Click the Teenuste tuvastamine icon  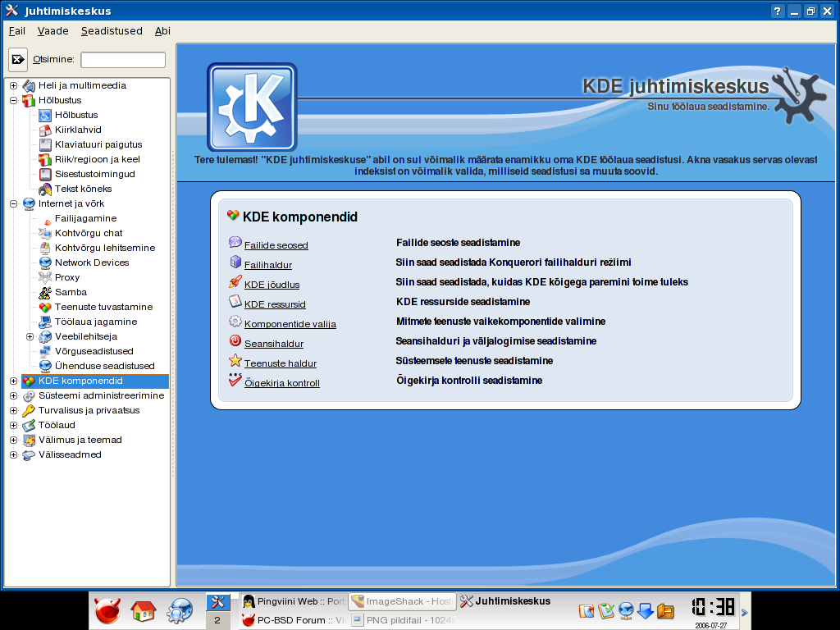46,307
